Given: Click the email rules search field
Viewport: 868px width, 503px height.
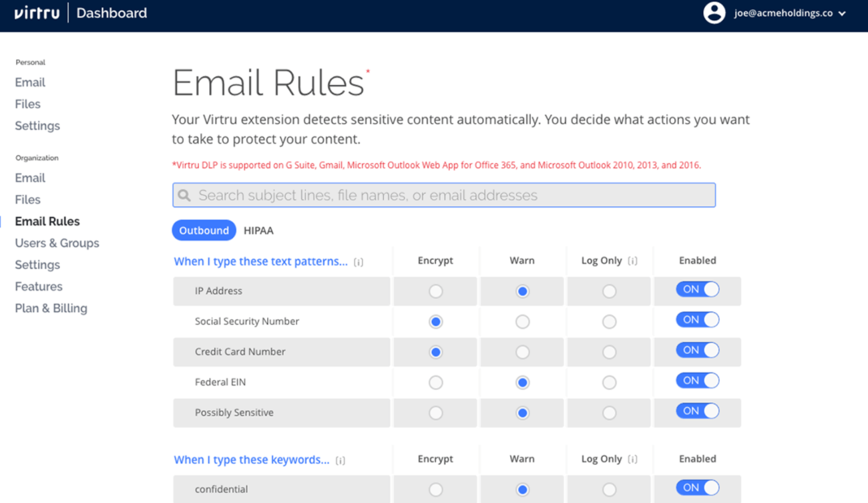Looking at the screenshot, I should pos(454,195).
